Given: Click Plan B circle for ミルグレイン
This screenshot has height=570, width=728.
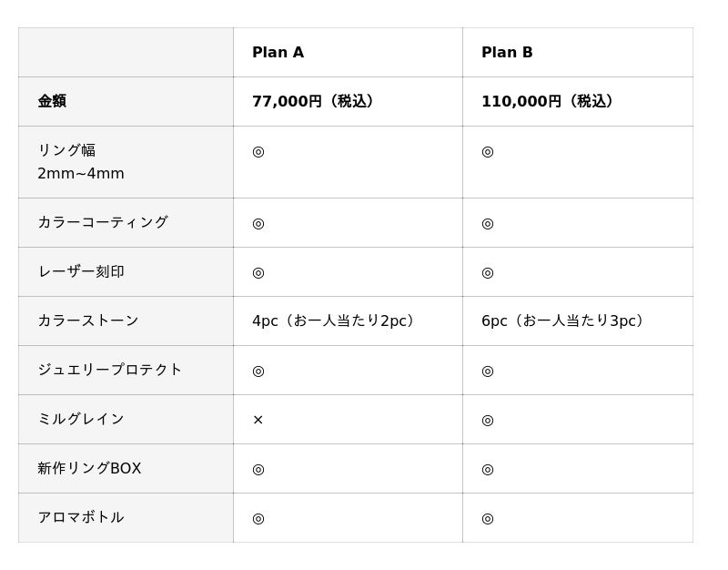Looking at the screenshot, I should point(488,420).
